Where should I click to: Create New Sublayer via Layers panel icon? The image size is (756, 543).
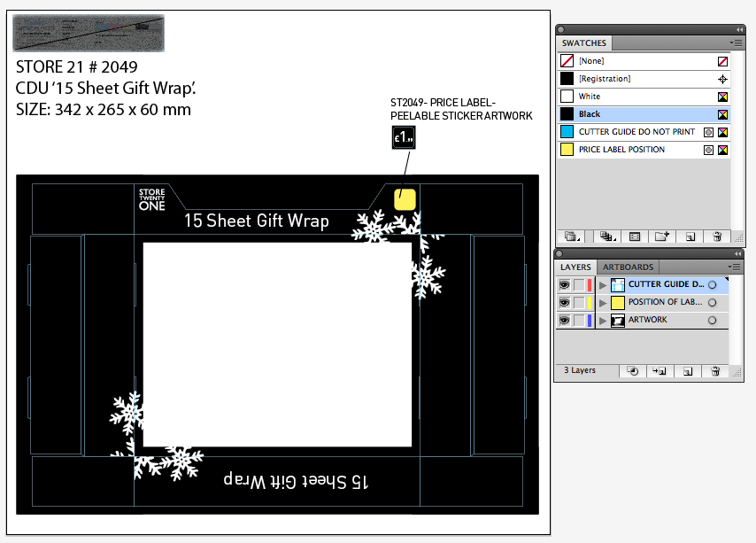click(660, 371)
